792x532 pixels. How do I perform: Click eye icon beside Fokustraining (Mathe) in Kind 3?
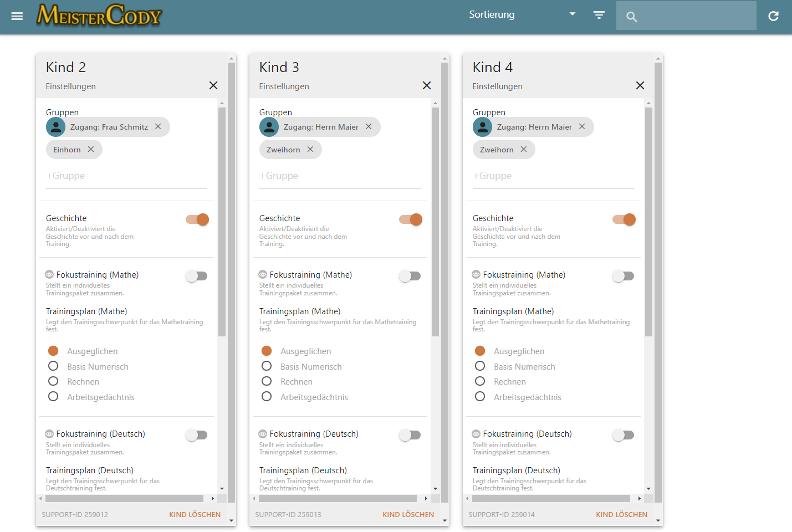263,274
